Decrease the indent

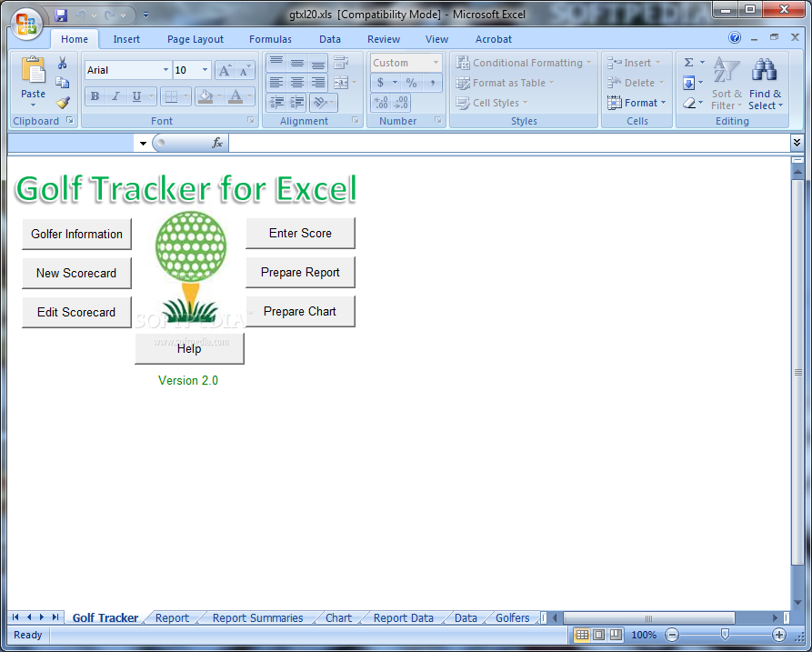276,103
